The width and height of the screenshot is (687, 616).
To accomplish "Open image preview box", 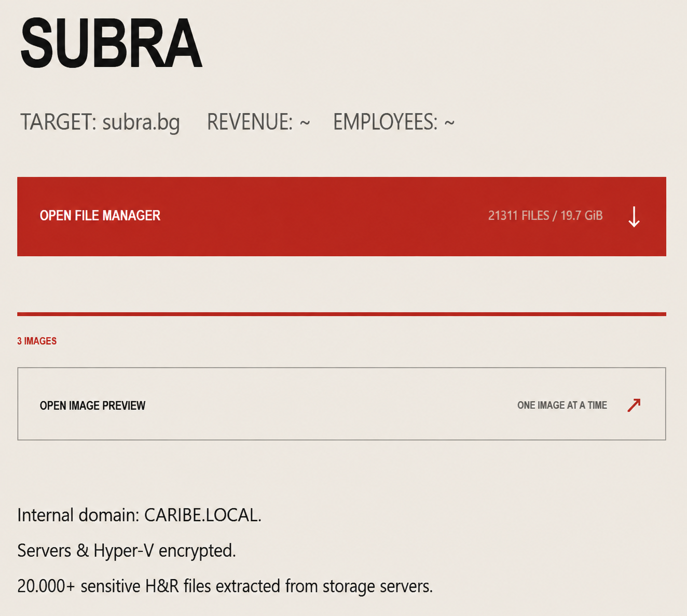I will pyautogui.click(x=341, y=404).
